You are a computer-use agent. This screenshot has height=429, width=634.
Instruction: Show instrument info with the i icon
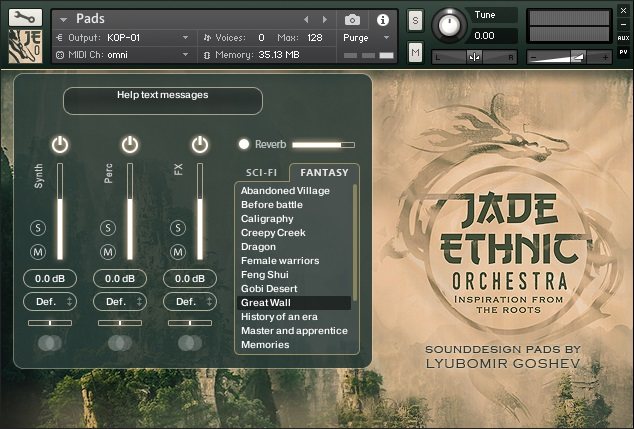tap(383, 19)
